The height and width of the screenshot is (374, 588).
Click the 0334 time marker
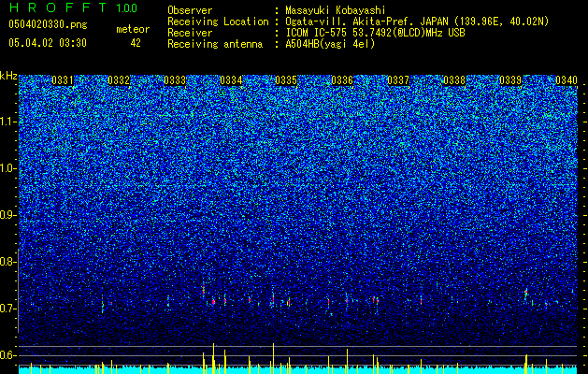[231, 80]
